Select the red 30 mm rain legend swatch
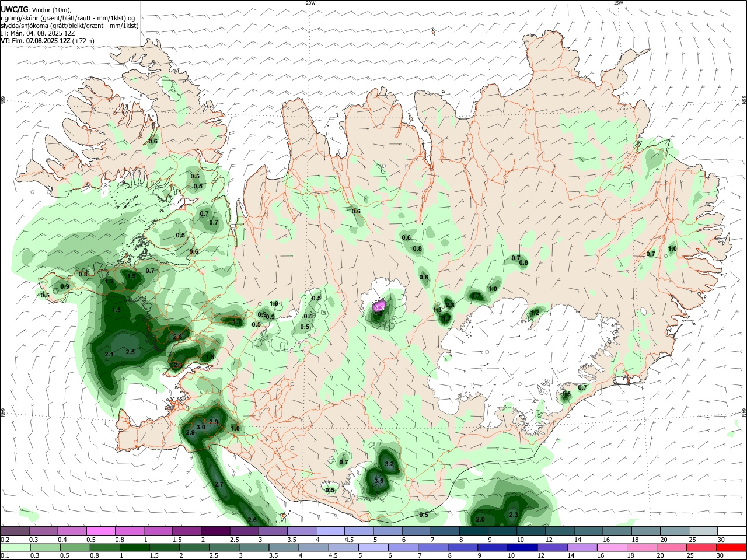This screenshot has height=560, width=747. tap(731, 547)
